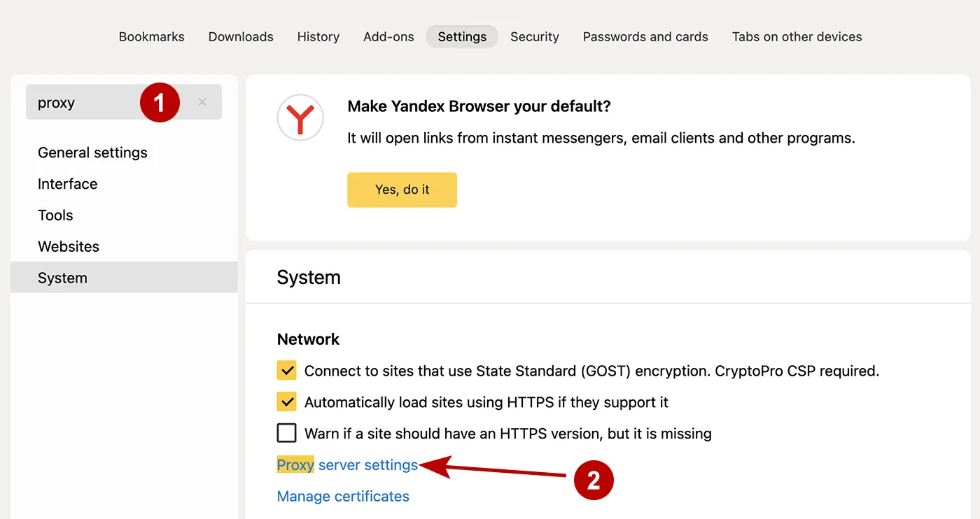
Task: View Tabs on other devices
Action: click(797, 36)
